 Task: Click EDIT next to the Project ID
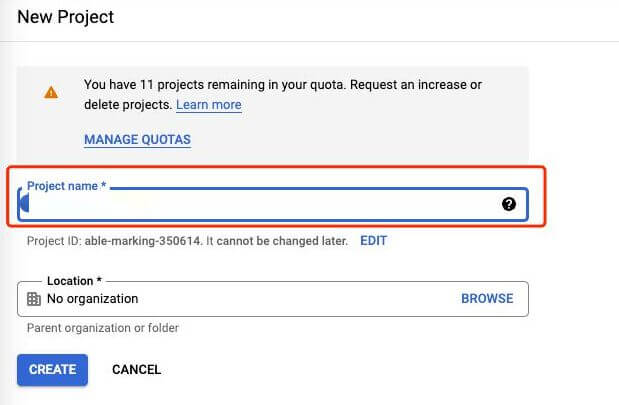pyautogui.click(x=373, y=241)
